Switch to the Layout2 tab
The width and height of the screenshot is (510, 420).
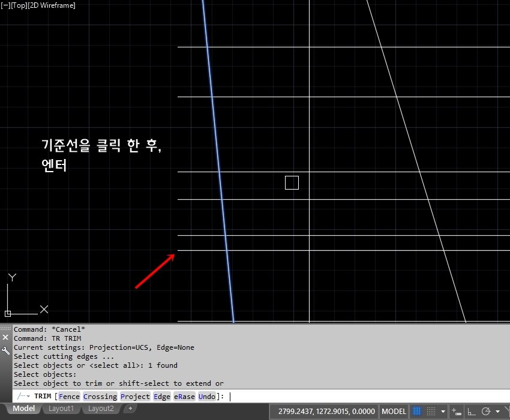click(x=101, y=408)
